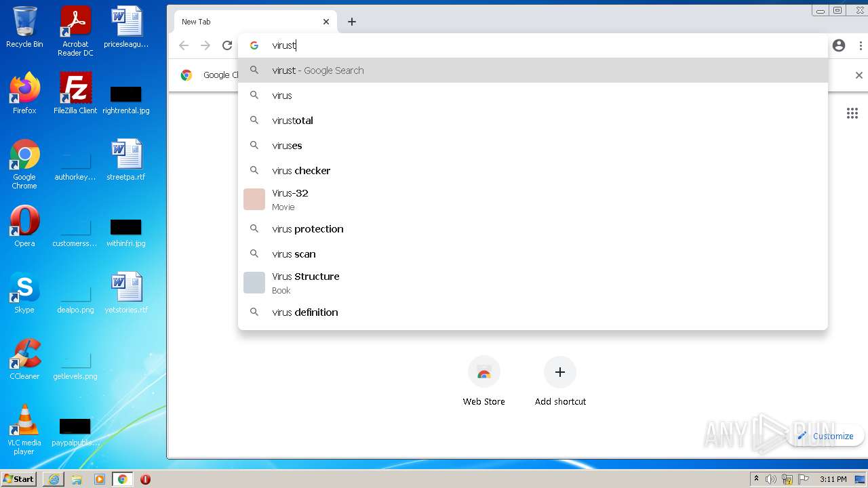Image resolution: width=868 pixels, height=488 pixels.
Task: Open the authorkey... file icon
Action: tap(75, 166)
